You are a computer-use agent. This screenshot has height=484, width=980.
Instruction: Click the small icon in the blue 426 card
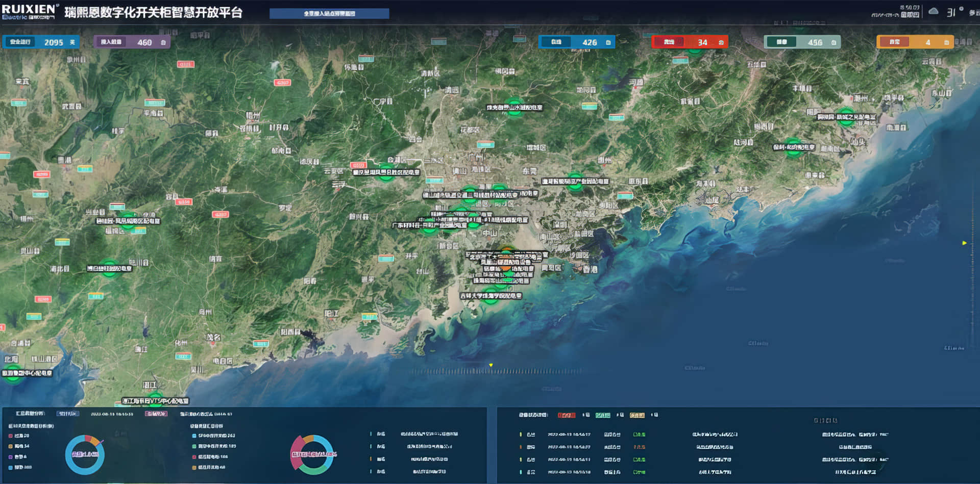tap(608, 43)
